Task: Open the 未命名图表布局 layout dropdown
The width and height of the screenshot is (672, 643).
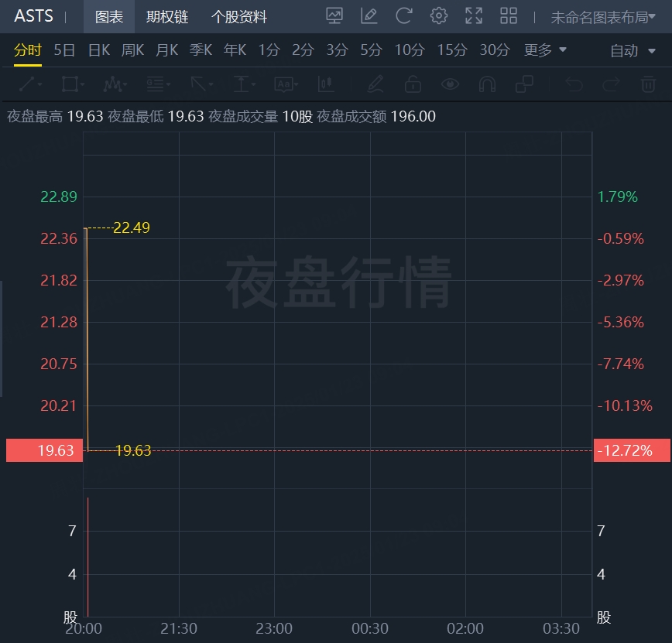Action: pyautogui.click(x=603, y=17)
